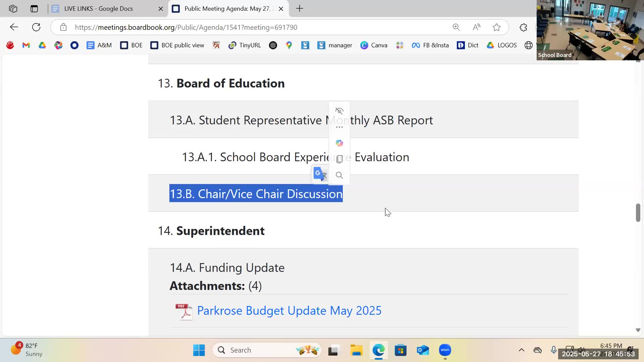Click the scrollbar down arrow
This screenshot has height=362, width=644.
click(x=638, y=330)
